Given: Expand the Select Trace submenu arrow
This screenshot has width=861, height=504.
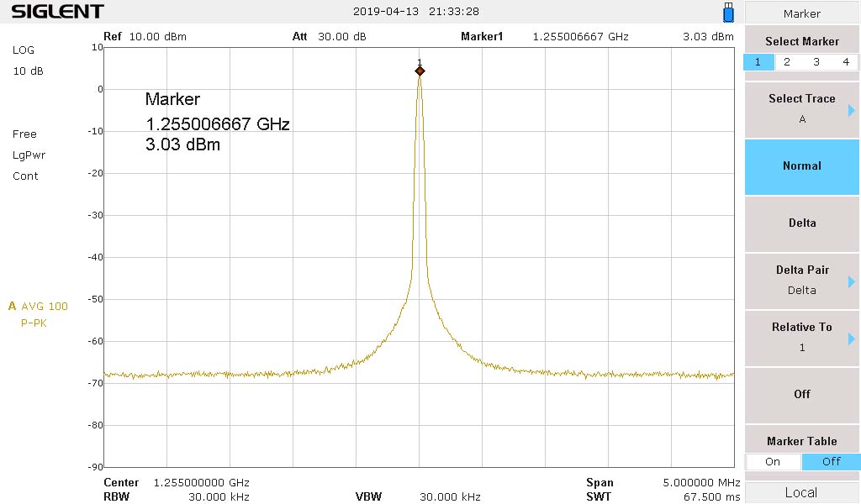Looking at the screenshot, I should point(851,110).
